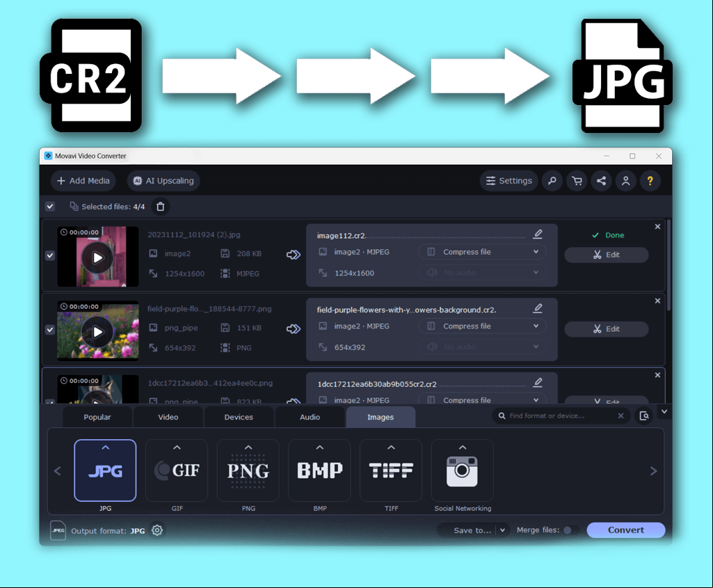Collapse the format panel with chevron
Viewport: 713px width, 588px height.
(664, 411)
